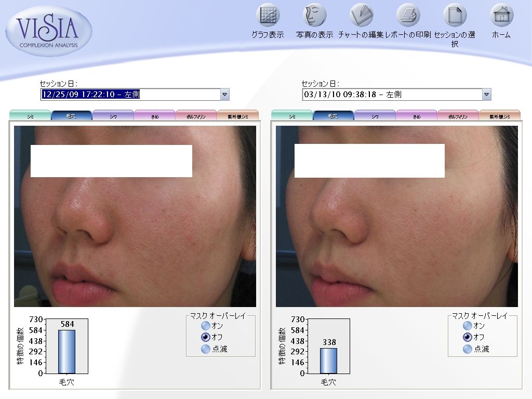Click the 毛穴 axis label under right chart

pos(328,382)
